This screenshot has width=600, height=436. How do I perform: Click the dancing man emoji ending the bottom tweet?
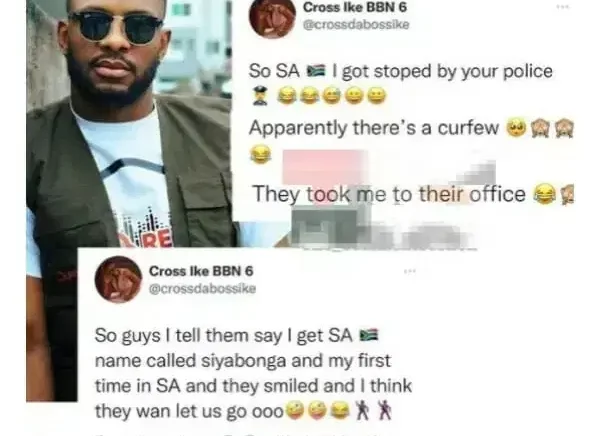pos(384,410)
